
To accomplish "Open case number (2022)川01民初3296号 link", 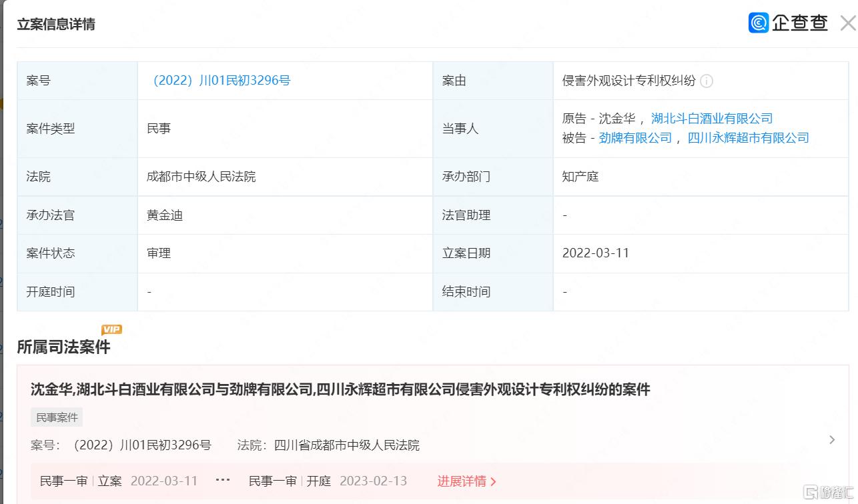I will click(x=222, y=81).
